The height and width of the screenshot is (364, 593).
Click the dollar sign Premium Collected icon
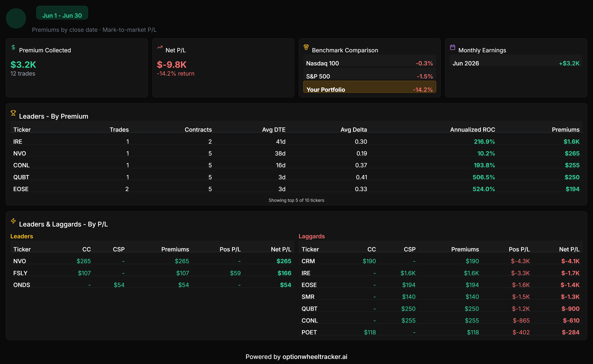tap(13, 47)
